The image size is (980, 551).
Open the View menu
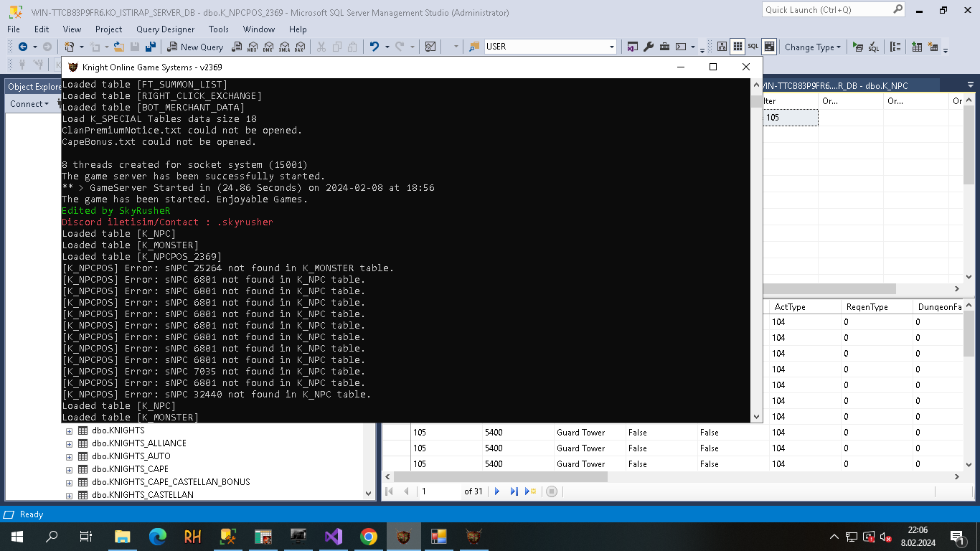click(72, 29)
